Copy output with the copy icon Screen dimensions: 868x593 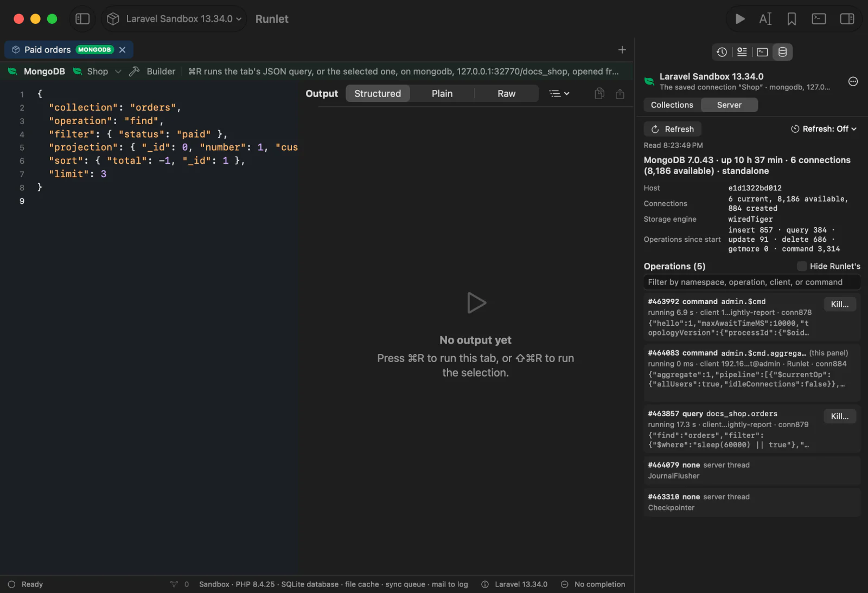click(599, 94)
